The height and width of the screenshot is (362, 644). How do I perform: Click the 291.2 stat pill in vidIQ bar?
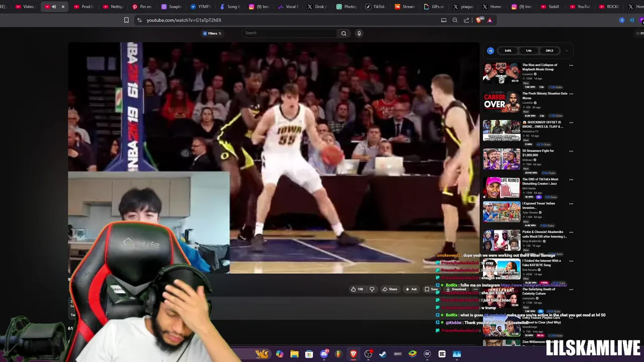549,51
